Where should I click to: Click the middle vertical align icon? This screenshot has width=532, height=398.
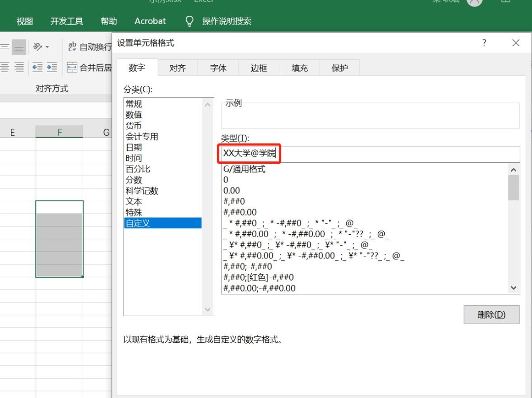[4, 47]
